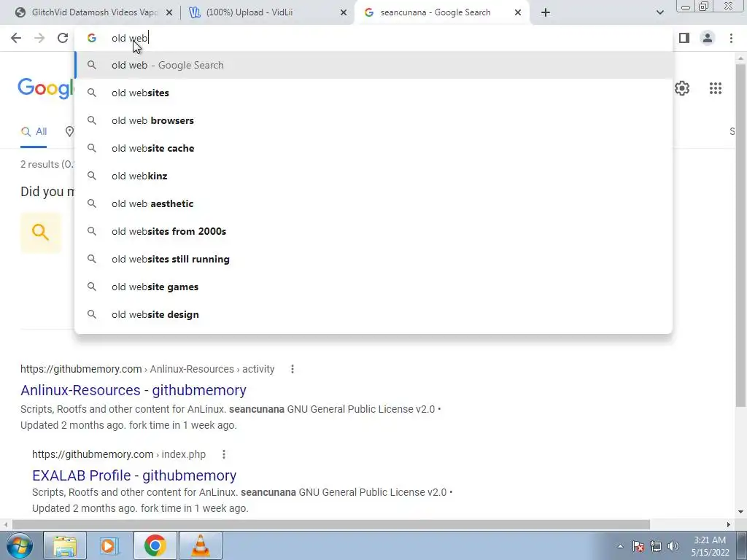
Task: Click the Chrome taskbar icon
Action: (x=155, y=545)
